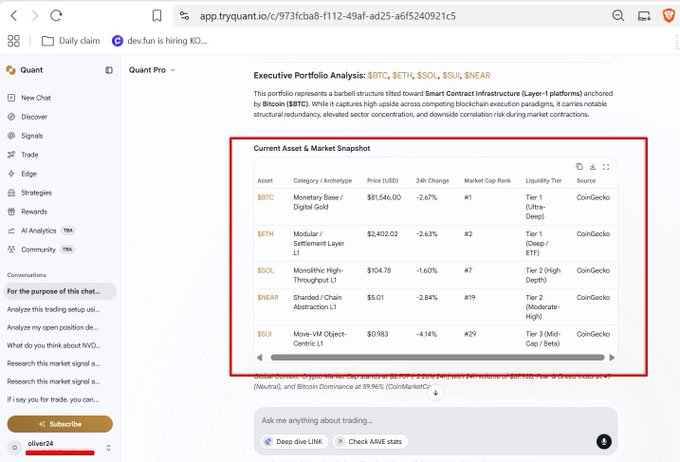Open conversation 'For the purpose of this chat...'
Viewport: 680px width, 462px height.
point(60,291)
